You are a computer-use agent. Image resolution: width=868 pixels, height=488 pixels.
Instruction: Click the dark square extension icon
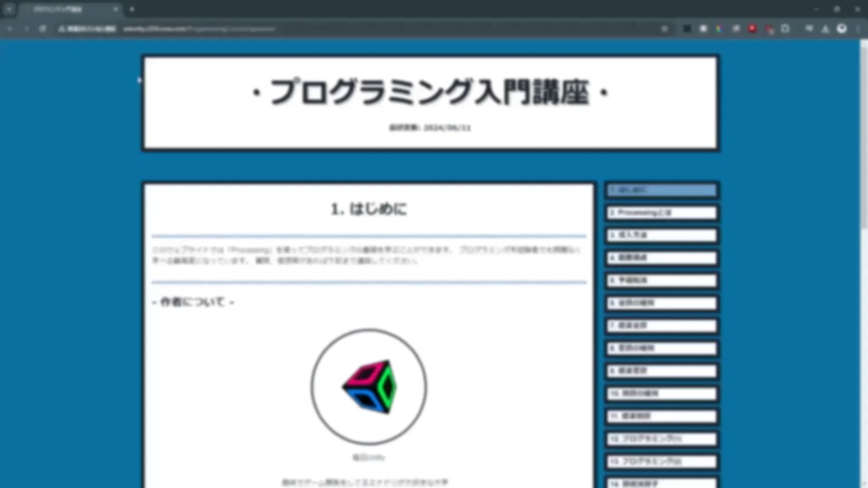pyautogui.click(x=687, y=29)
